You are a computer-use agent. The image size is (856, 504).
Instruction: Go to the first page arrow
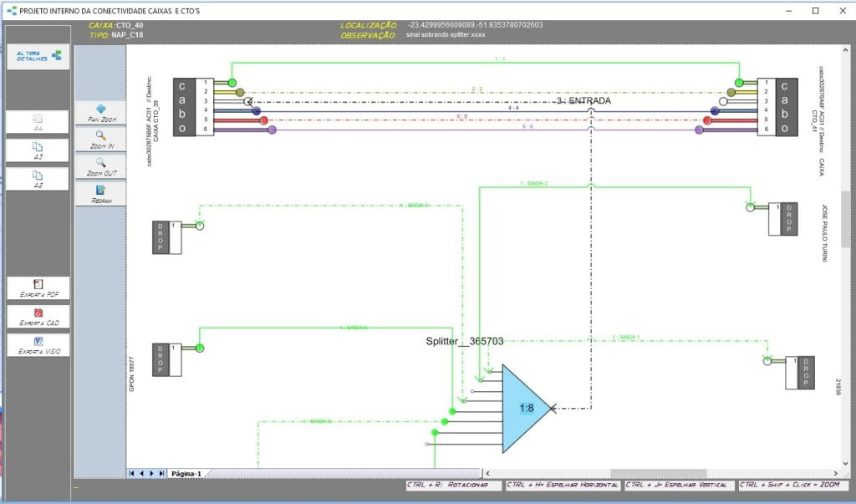pyautogui.click(x=132, y=474)
